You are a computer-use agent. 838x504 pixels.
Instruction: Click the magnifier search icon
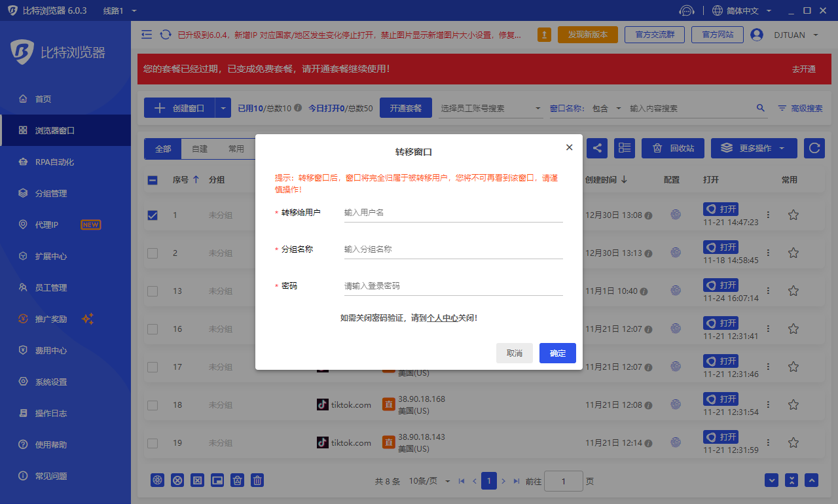coord(761,108)
